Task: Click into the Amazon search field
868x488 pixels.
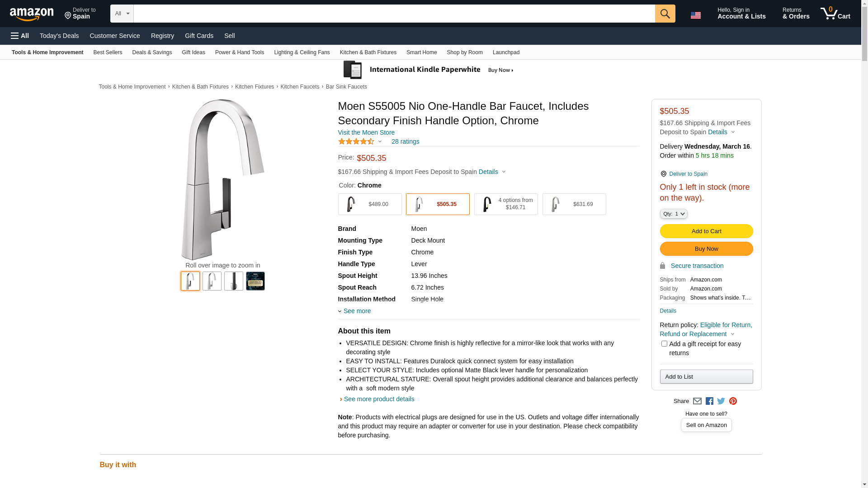Action: point(394,14)
